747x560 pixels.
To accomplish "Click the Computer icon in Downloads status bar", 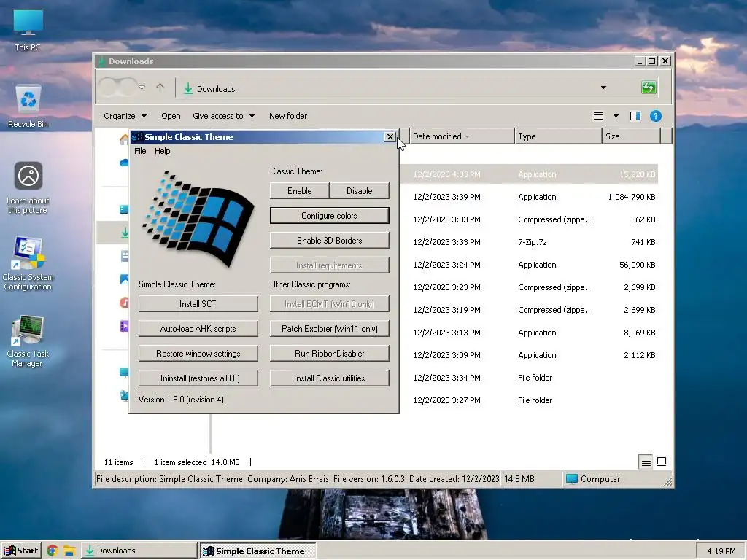I will pyautogui.click(x=572, y=478).
